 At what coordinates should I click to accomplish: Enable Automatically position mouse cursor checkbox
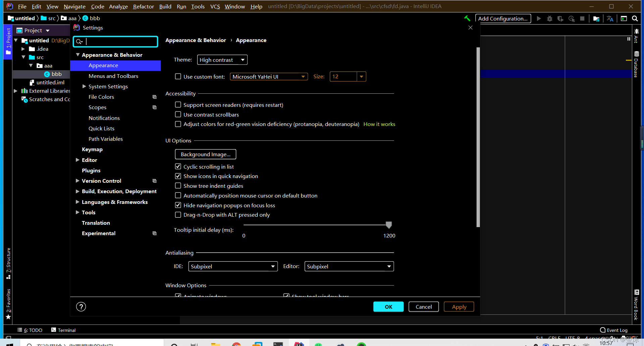point(178,196)
